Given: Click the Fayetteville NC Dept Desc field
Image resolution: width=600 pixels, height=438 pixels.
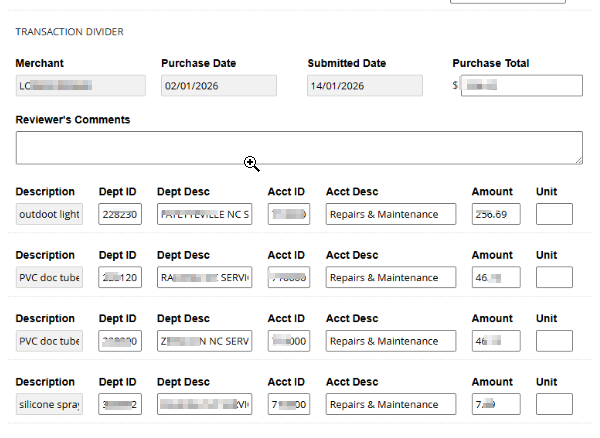Looking at the screenshot, I should click(x=205, y=214).
